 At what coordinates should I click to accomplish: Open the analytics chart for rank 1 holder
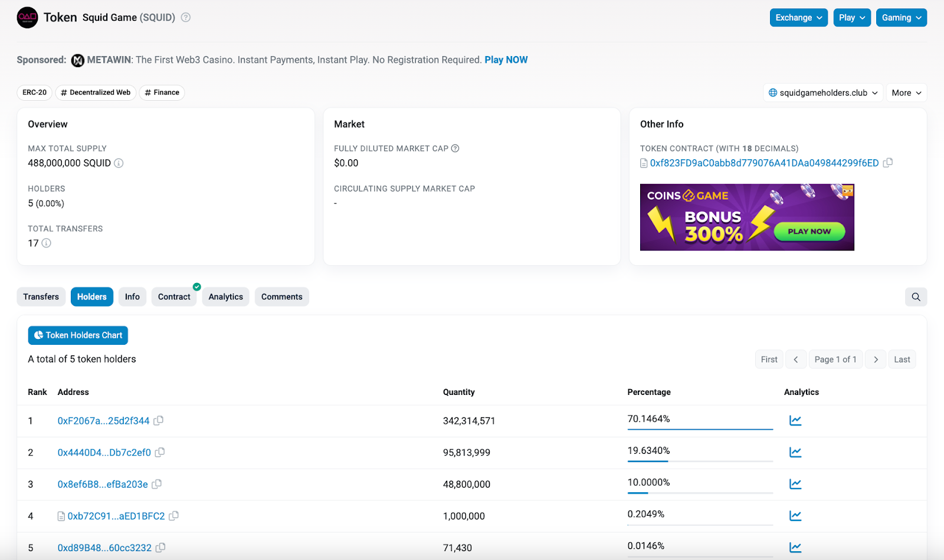[x=796, y=420]
